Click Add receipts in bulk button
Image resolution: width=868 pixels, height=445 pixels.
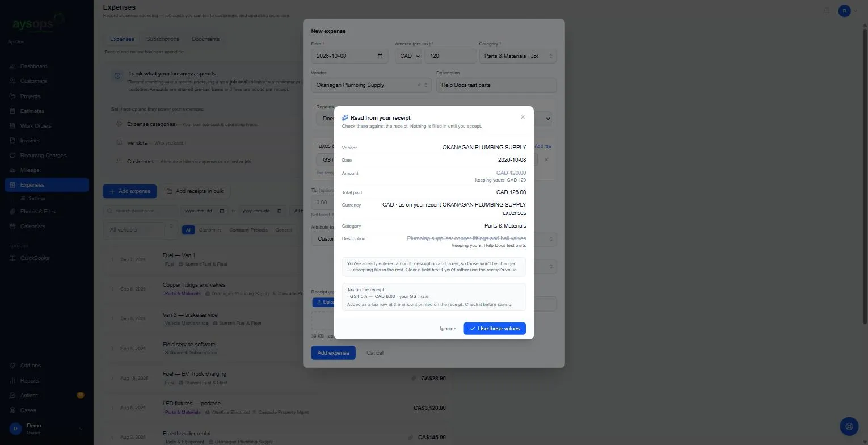195,191
